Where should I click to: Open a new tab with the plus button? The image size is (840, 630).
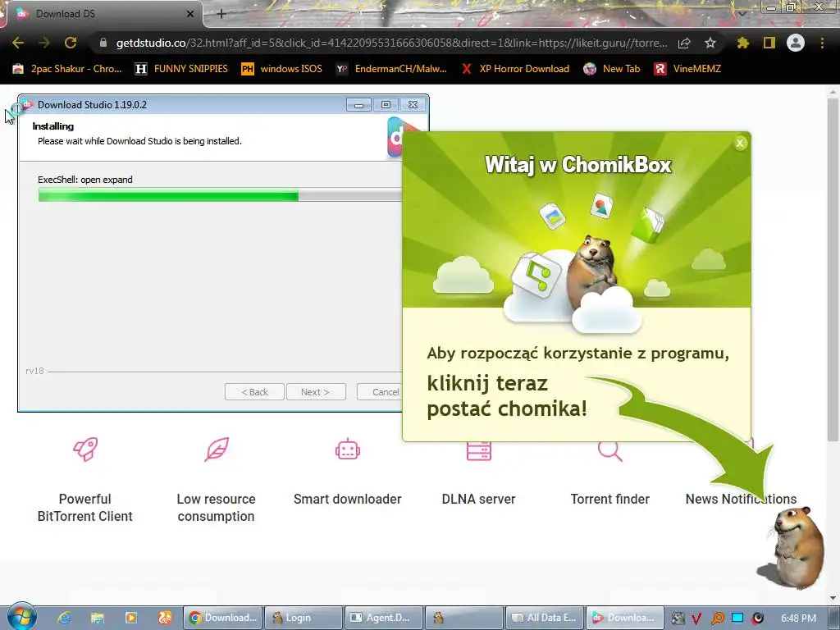pyautogui.click(x=221, y=14)
